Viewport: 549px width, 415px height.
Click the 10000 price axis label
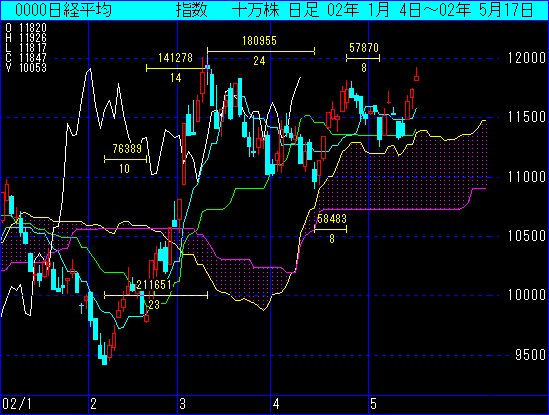click(527, 295)
